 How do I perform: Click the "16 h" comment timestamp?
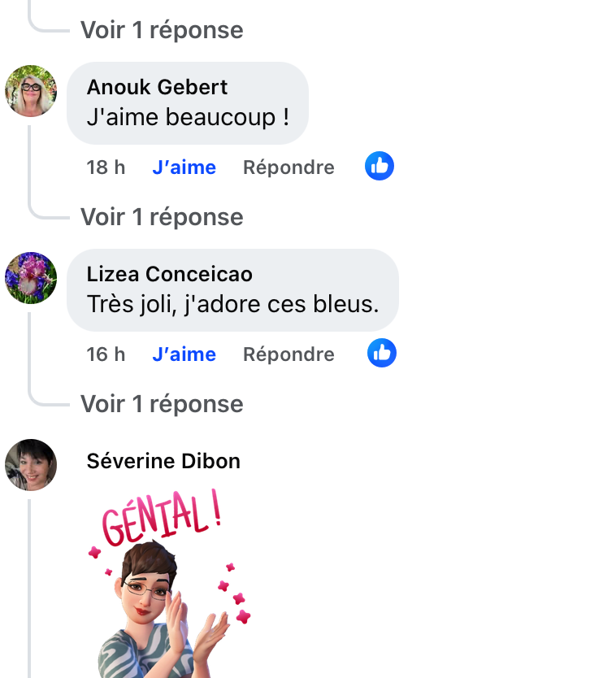pos(106,354)
